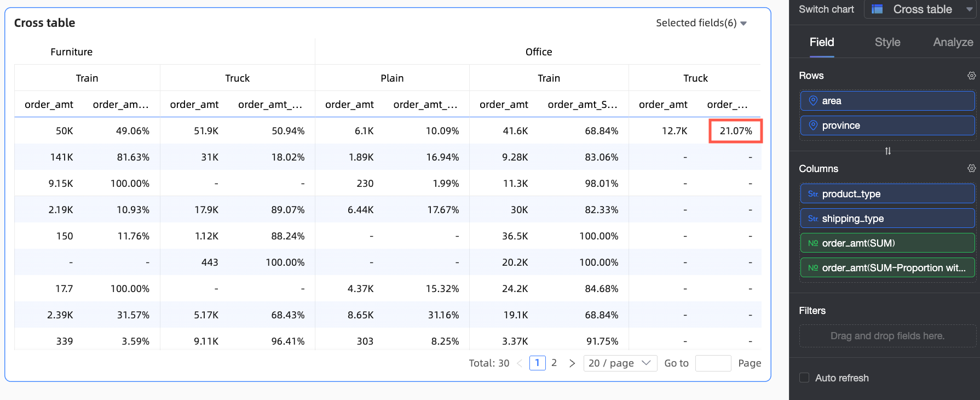
Task: Open the Columns settings gear
Action: click(x=971, y=168)
